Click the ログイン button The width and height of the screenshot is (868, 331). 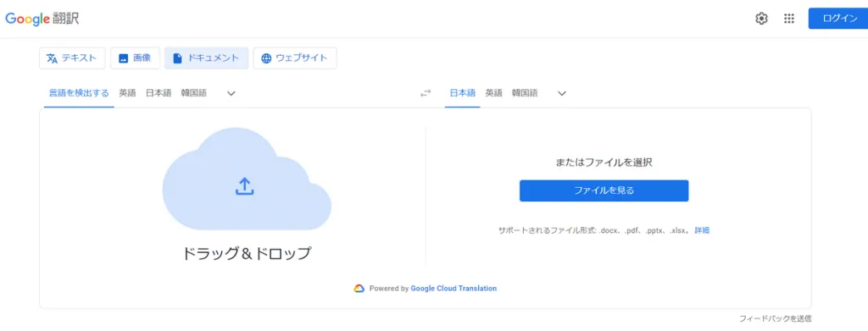tap(838, 19)
